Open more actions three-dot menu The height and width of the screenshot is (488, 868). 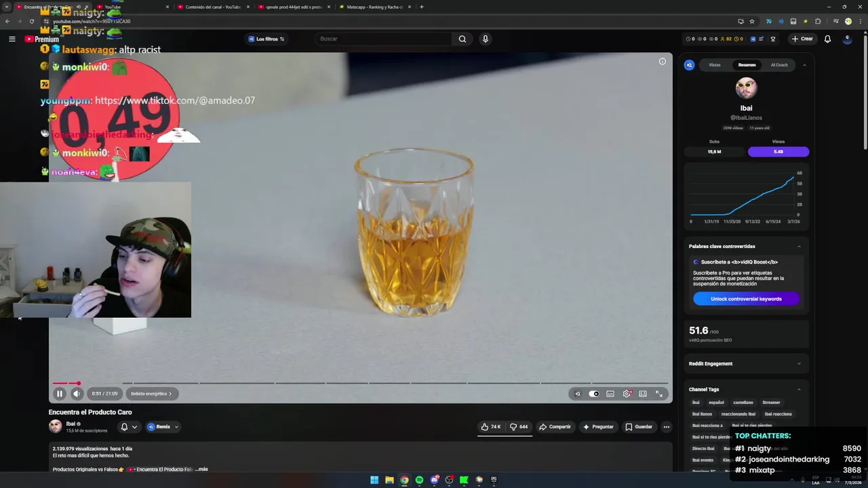667,427
